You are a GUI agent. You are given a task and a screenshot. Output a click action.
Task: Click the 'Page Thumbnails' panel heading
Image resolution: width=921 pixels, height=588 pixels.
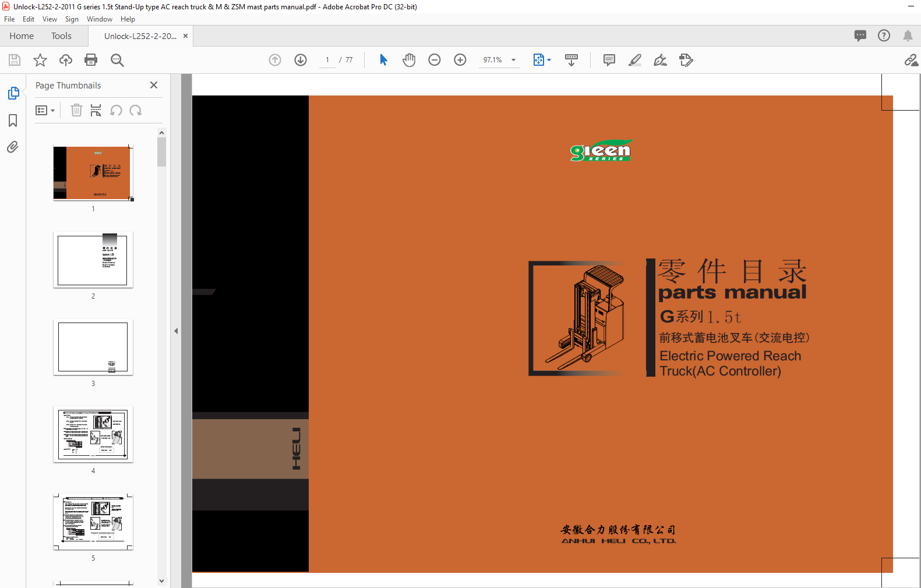(68, 86)
